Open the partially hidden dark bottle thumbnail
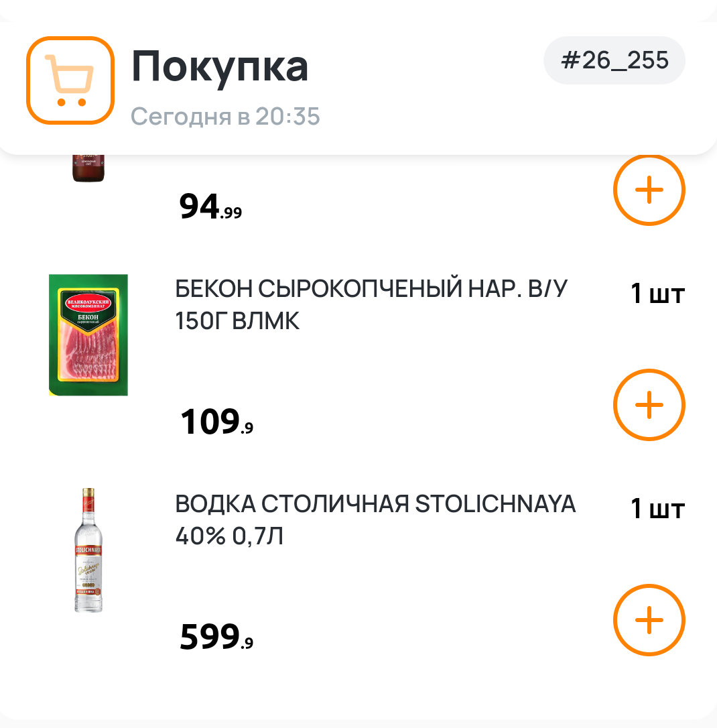The image size is (717, 728). (88, 168)
